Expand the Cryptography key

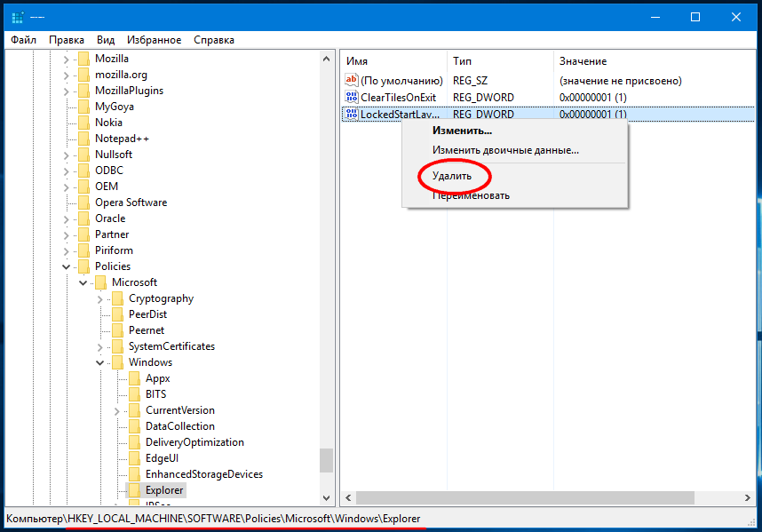[99, 298]
